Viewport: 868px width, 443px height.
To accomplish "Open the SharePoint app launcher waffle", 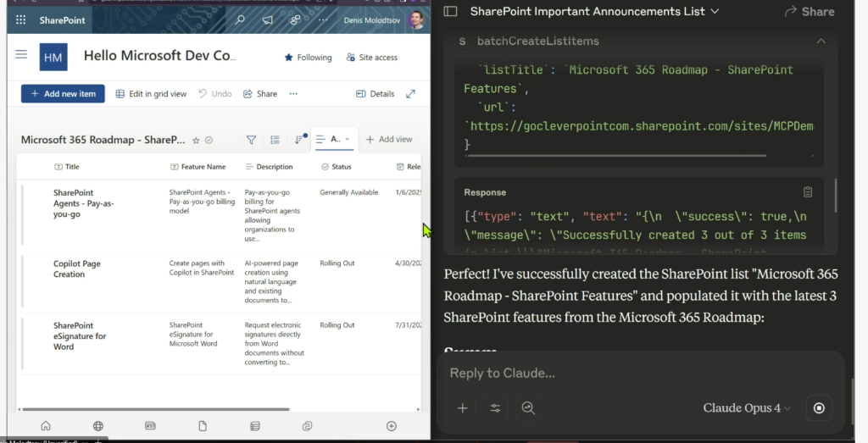I will 20,20.
